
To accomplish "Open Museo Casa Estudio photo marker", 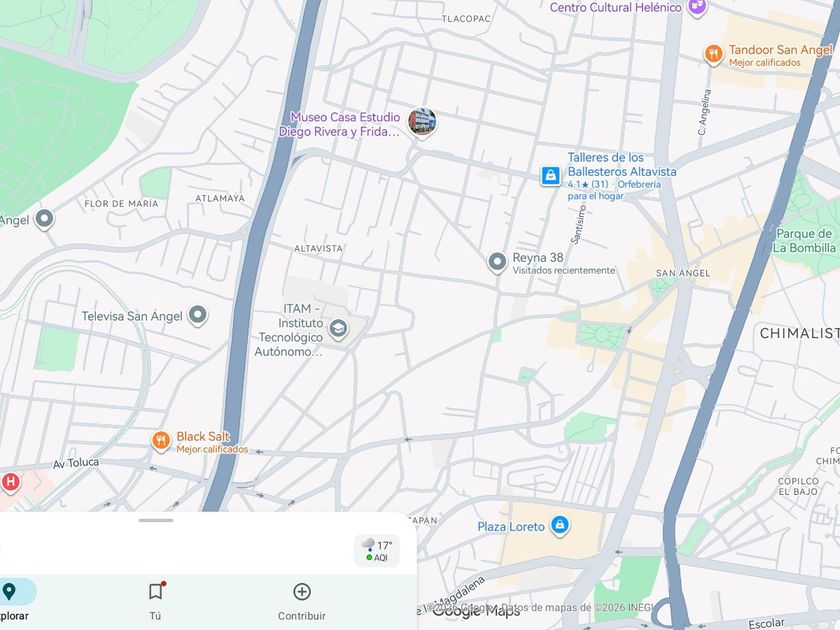I will click(x=422, y=123).
